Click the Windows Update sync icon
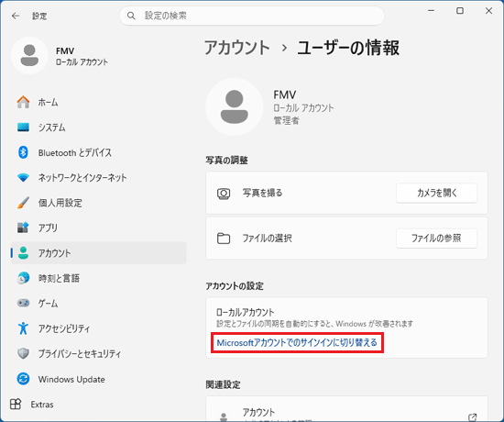This screenshot has width=504, height=422. pos(23,379)
